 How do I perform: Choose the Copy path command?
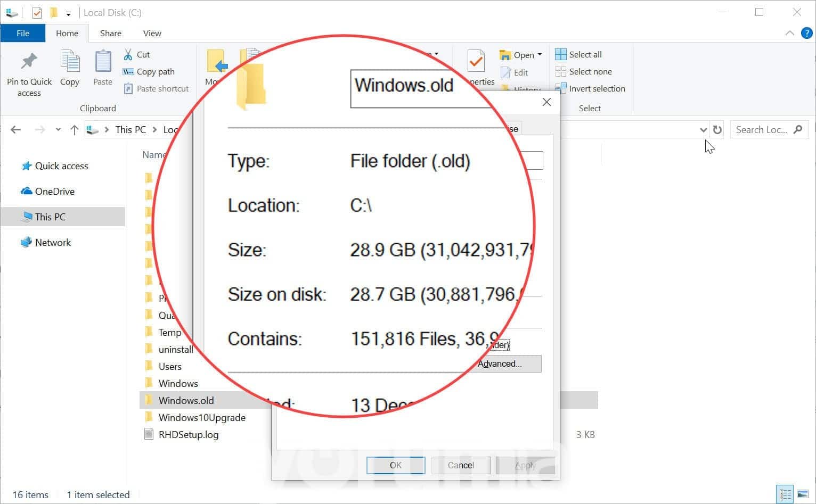[x=149, y=71]
